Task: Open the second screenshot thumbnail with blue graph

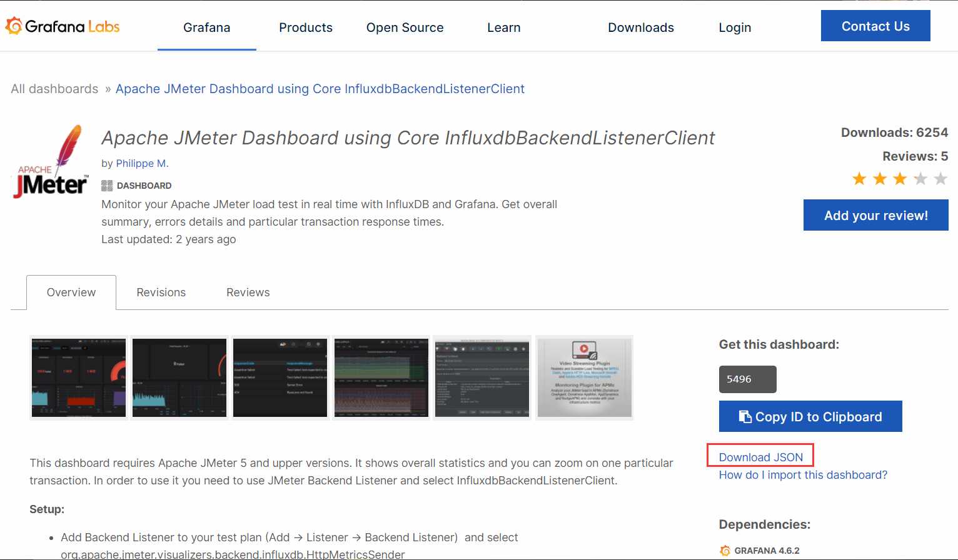Action: 179,377
